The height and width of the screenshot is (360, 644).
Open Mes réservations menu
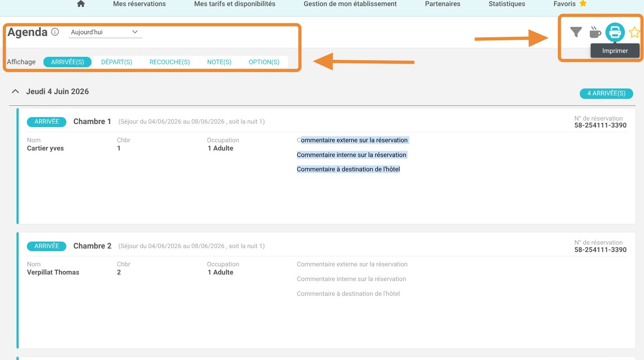(x=139, y=4)
